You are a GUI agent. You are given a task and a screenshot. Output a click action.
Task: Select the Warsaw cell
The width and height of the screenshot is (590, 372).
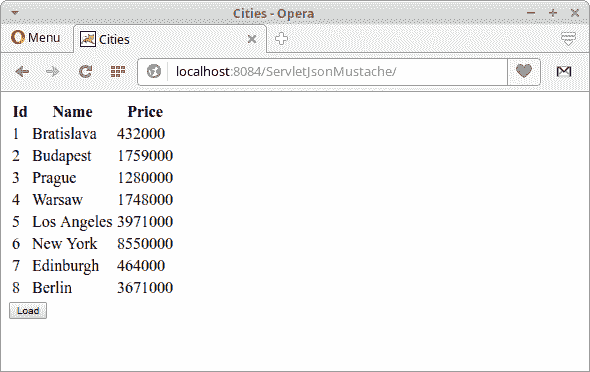(57, 200)
